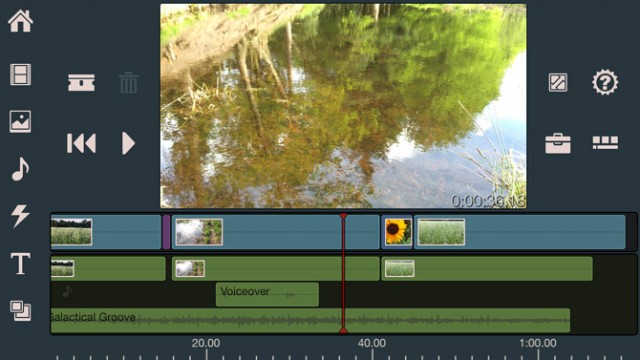Viewport: 640px width, 360px height.
Task: Select the first field video clip thumbnail
Action: tap(71, 232)
